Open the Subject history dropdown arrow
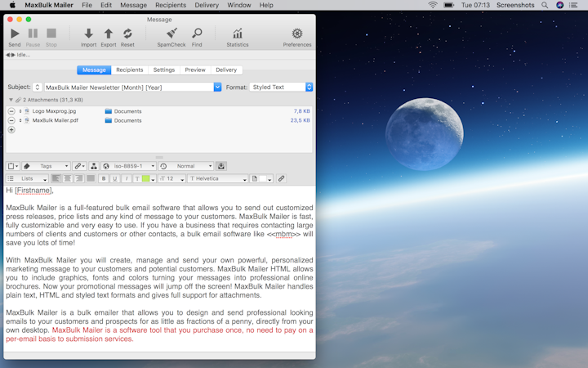This screenshot has height=368, width=588. (217, 88)
